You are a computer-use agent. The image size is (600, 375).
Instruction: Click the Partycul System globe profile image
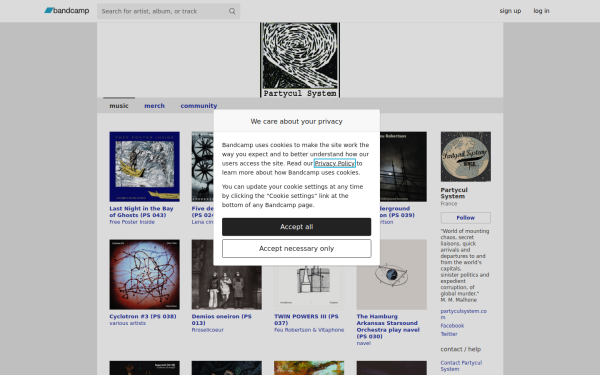tap(466, 157)
